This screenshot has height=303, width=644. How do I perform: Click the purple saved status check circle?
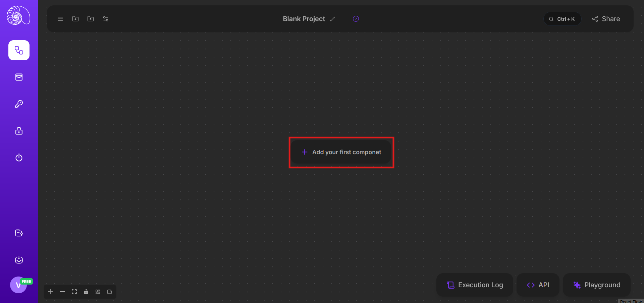(356, 19)
